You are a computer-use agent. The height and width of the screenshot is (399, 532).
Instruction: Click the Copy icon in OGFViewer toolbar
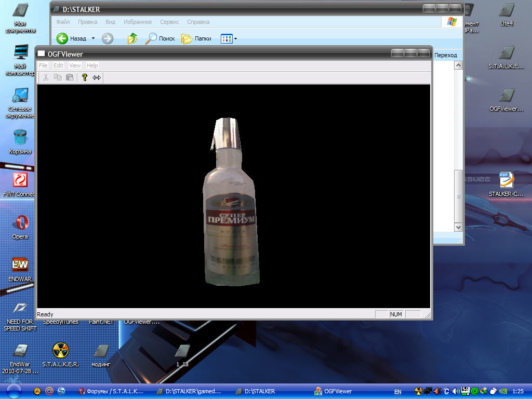[58, 77]
